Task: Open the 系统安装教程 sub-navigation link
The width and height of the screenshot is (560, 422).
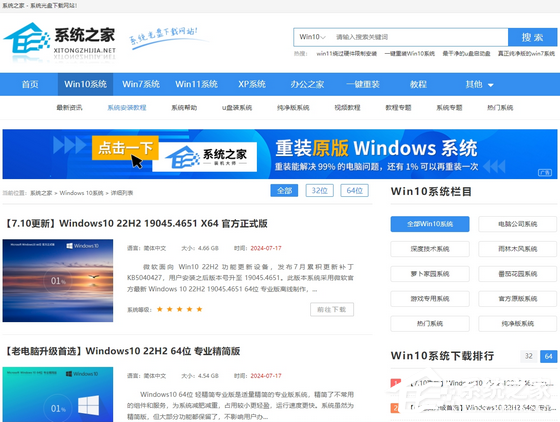Action: pyautogui.click(x=127, y=107)
